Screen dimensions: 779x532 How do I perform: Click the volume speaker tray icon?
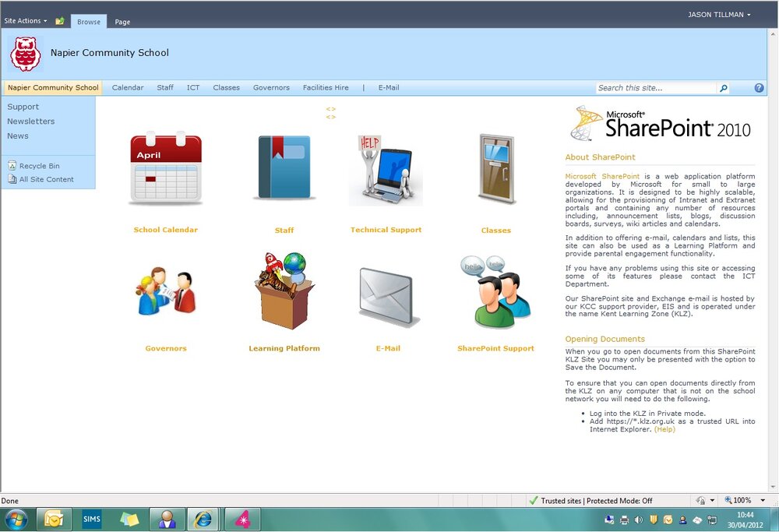click(639, 520)
